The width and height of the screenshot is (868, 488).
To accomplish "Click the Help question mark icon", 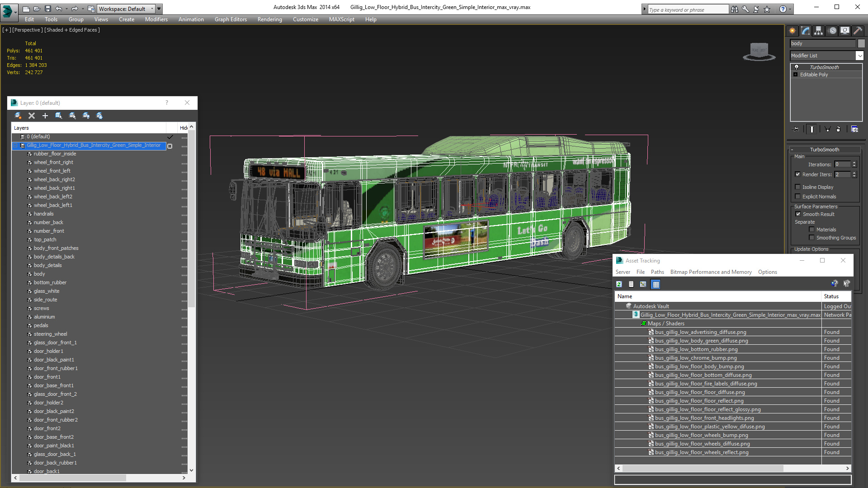I will [x=783, y=9].
